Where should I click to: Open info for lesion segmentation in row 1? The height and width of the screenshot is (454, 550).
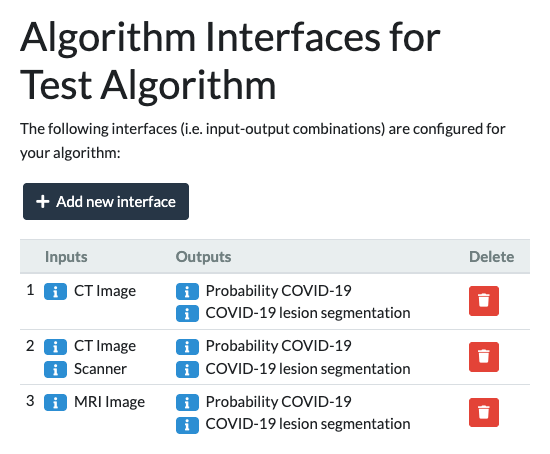click(x=187, y=314)
